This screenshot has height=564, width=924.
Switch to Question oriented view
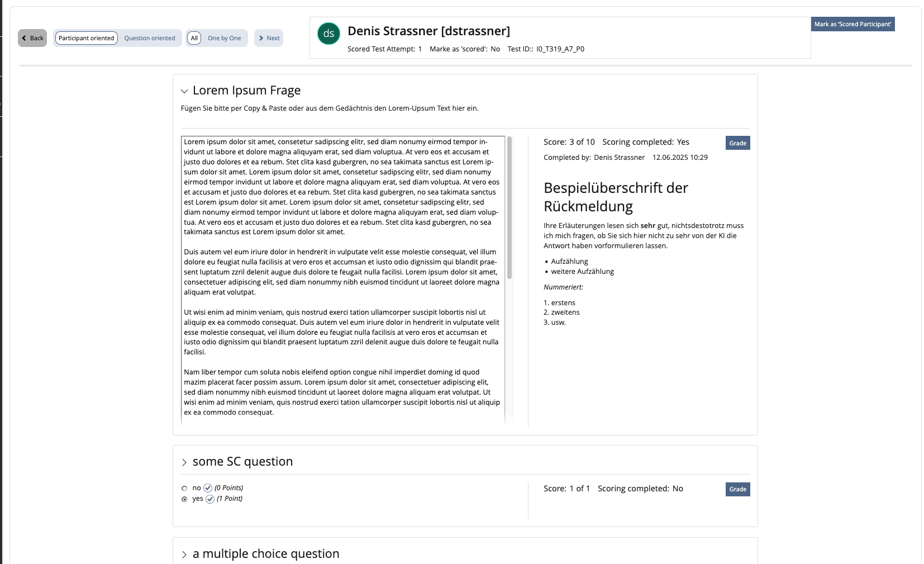(x=149, y=38)
